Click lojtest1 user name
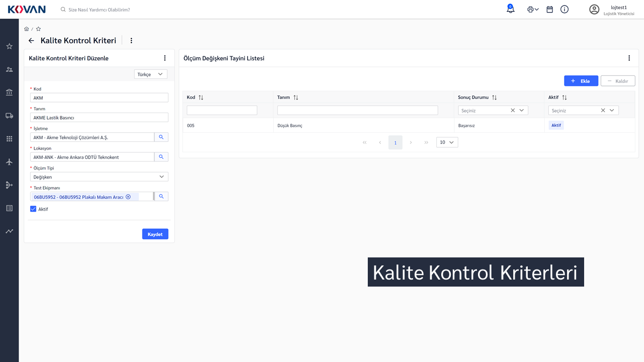Screen dimensions: 644x362 [618, 8]
